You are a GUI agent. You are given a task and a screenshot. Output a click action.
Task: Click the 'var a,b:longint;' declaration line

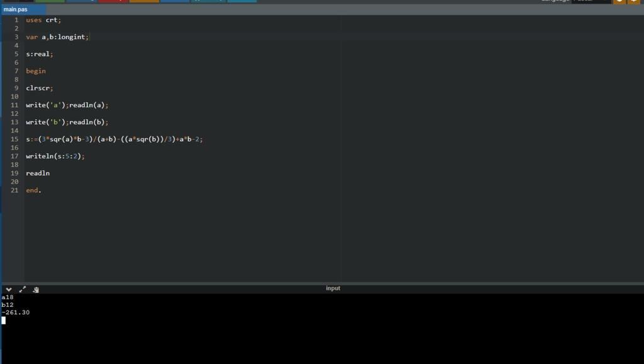coord(57,37)
